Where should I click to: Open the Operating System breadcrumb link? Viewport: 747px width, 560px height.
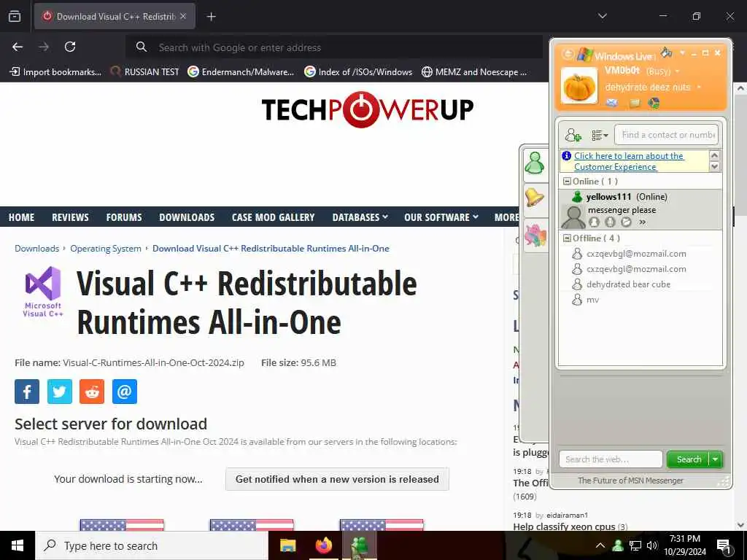(x=106, y=249)
